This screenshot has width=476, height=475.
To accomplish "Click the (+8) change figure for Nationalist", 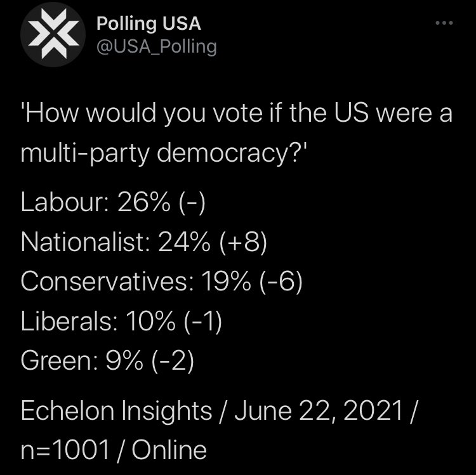I will [x=244, y=242].
